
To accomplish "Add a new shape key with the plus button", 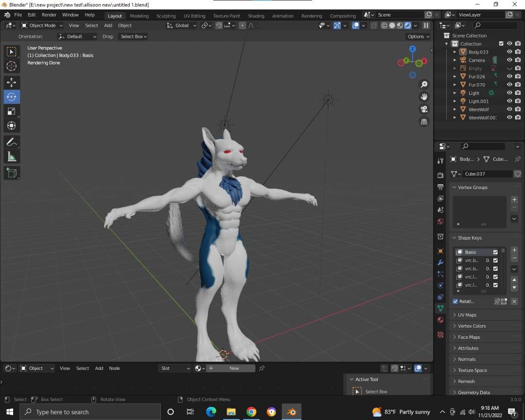I will (x=514, y=250).
